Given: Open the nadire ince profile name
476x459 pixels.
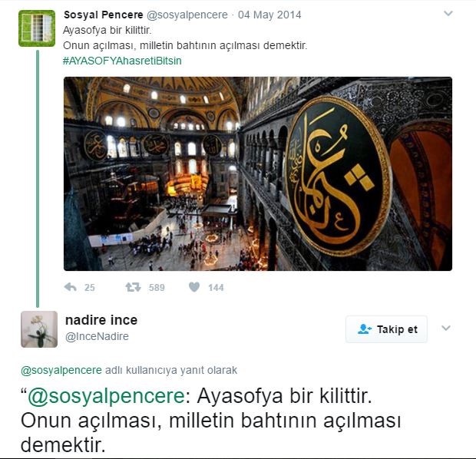Looking at the screenshot, I should (x=101, y=320).
